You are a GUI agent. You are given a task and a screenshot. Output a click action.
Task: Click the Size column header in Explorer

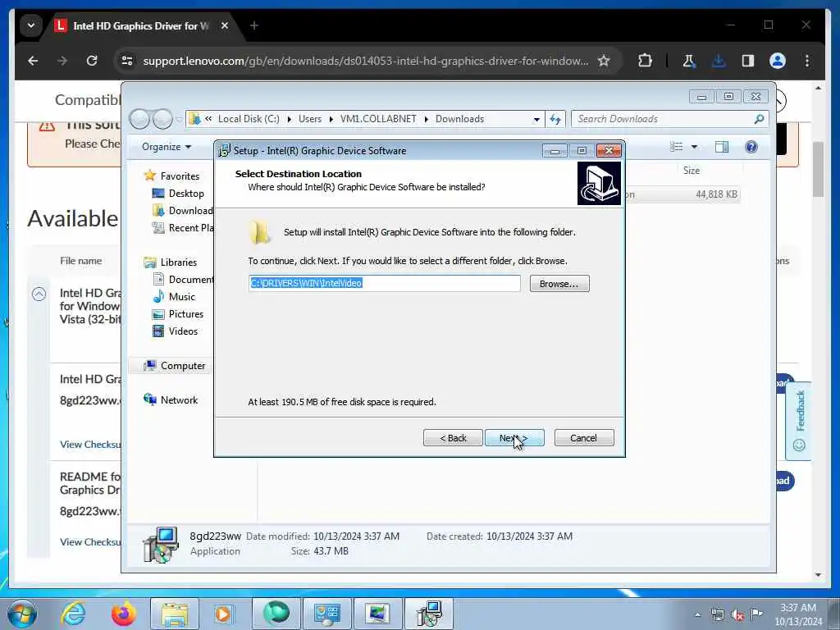click(x=691, y=171)
